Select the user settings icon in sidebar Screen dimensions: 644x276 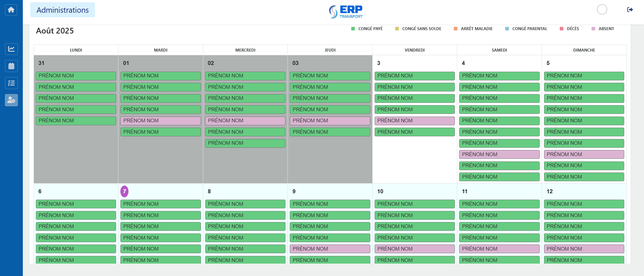[11, 100]
